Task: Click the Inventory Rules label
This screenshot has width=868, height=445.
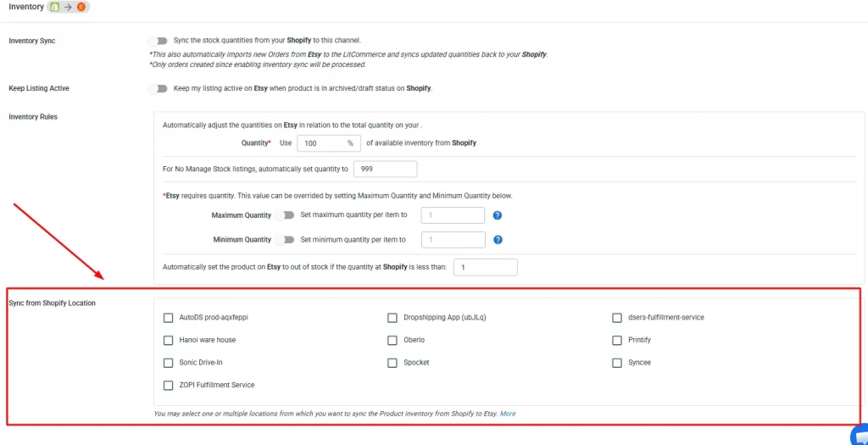Action: pyautogui.click(x=33, y=117)
